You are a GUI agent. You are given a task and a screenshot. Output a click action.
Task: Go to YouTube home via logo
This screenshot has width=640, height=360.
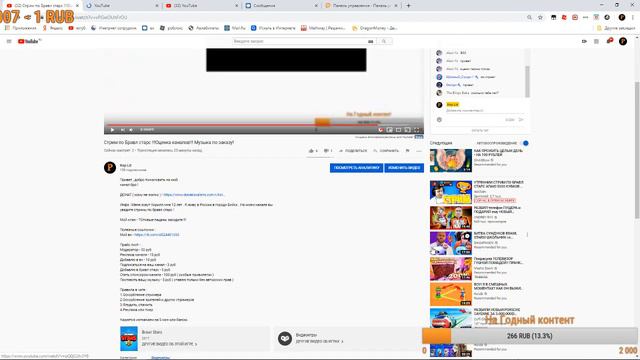pyautogui.click(x=29, y=41)
